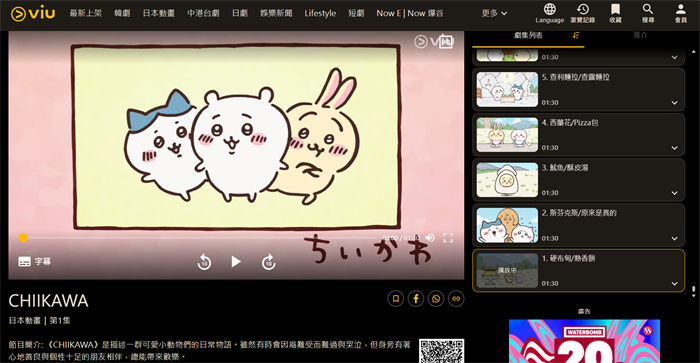Expand the 更多 dropdown menu
Viewport: 700px width, 363px height.
click(x=494, y=13)
